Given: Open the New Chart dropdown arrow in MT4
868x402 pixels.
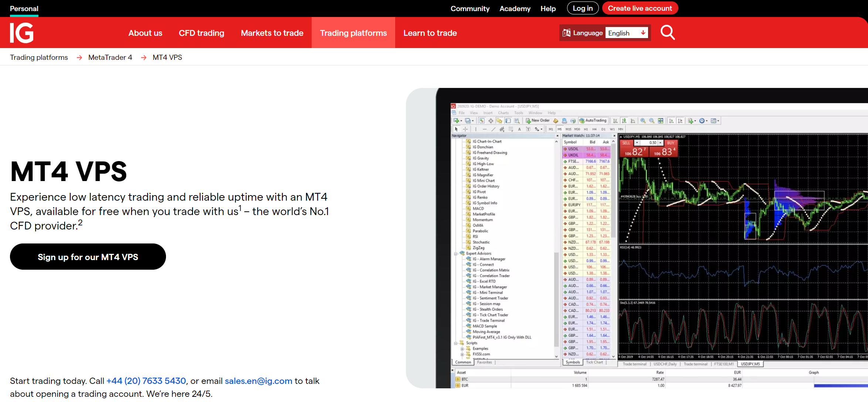Looking at the screenshot, I should tap(461, 121).
